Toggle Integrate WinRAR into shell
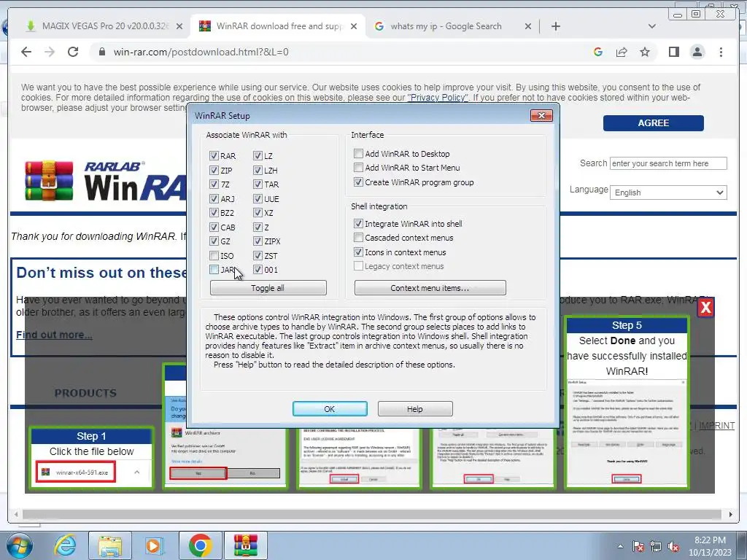The height and width of the screenshot is (560, 747). tap(358, 223)
